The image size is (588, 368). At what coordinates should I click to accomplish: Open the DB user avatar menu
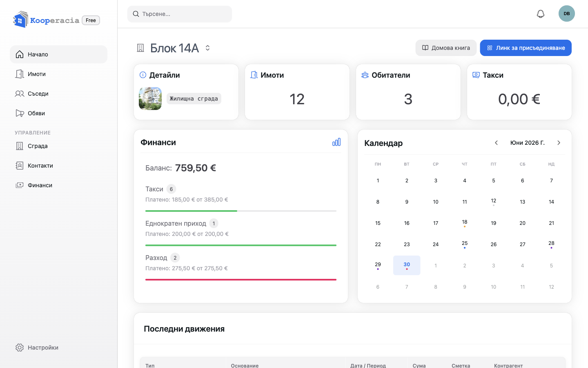tap(567, 13)
